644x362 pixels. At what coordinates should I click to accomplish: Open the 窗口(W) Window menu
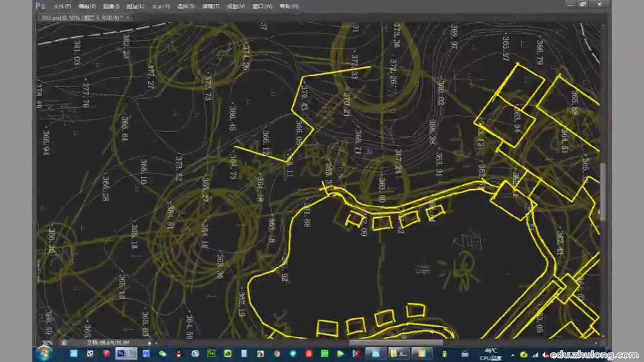[263, 6]
